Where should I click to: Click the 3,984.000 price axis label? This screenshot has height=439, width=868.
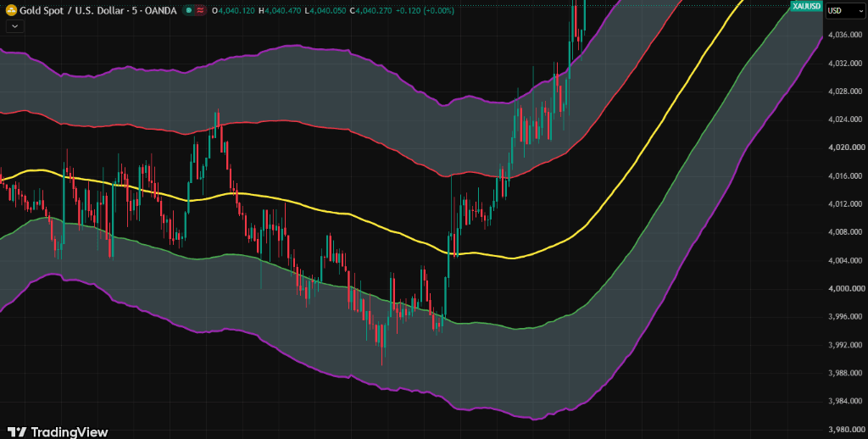(x=845, y=402)
